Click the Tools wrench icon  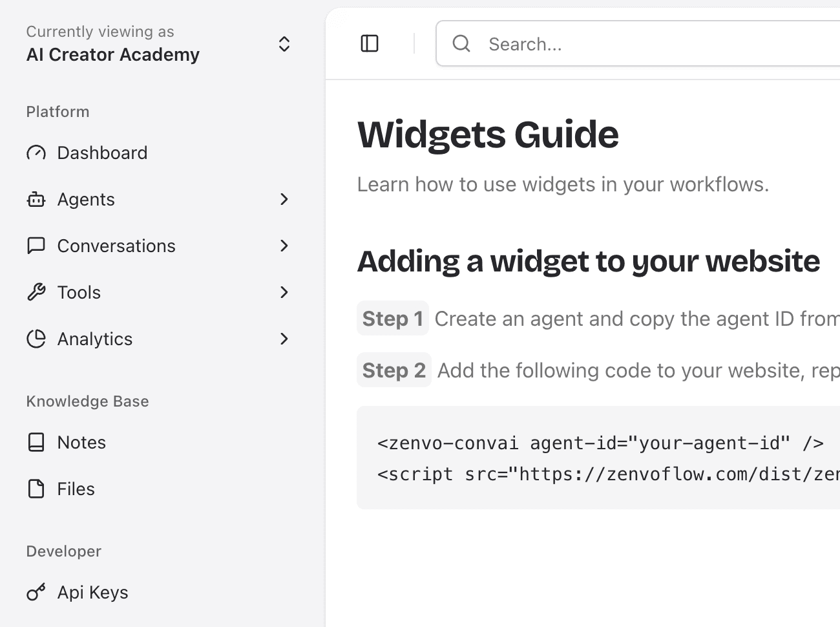[36, 292]
